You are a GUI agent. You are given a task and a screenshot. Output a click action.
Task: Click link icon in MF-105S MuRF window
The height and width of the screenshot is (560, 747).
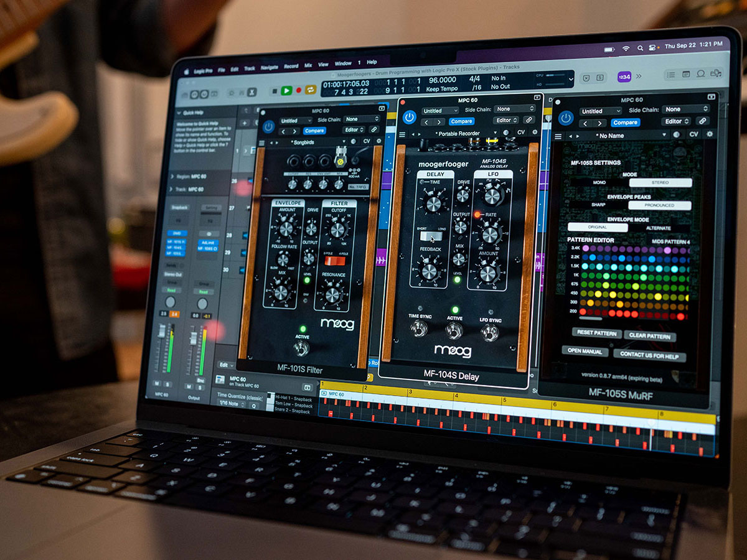coord(703,121)
